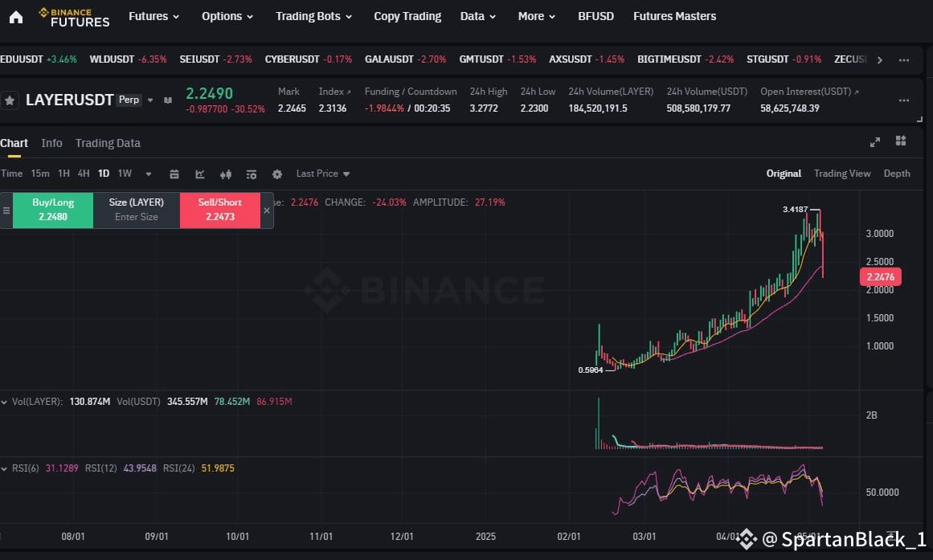This screenshot has width=933, height=560.
Task: Open GMTUSDT ticker
Action: (497, 59)
